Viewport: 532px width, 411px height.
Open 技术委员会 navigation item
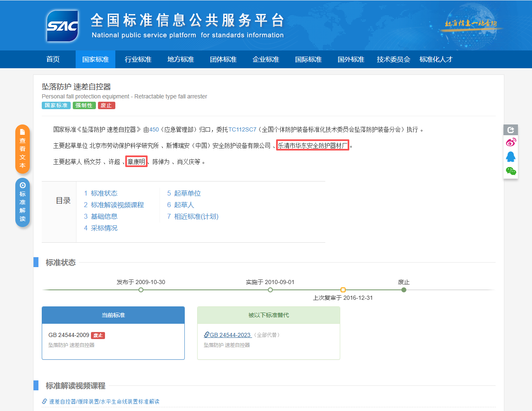coord(393,60)
